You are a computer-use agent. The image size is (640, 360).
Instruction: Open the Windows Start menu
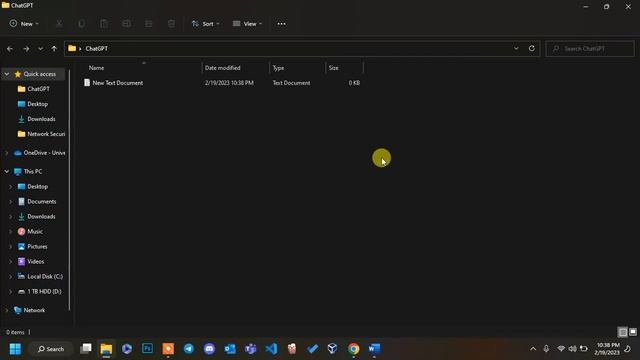[x=15, y=349]
